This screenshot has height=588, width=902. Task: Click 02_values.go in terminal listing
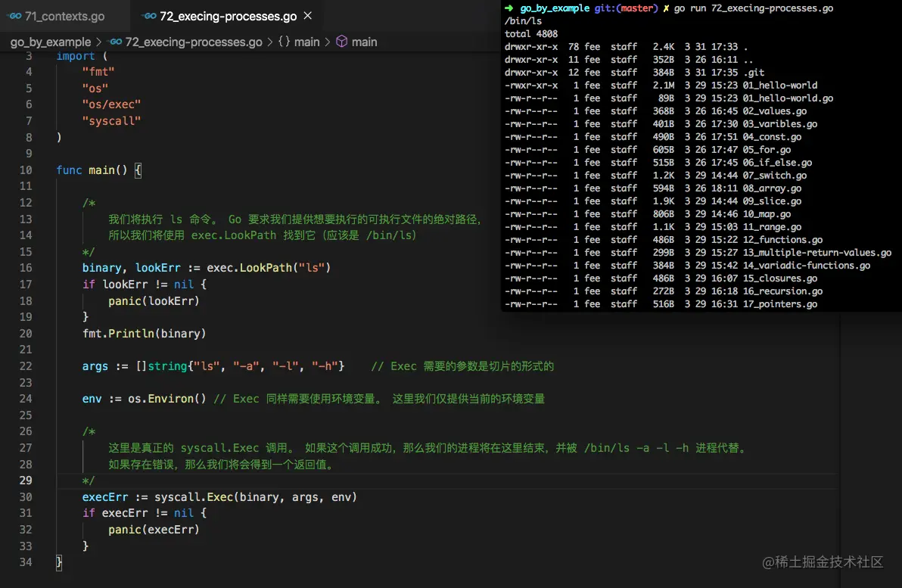774,111
